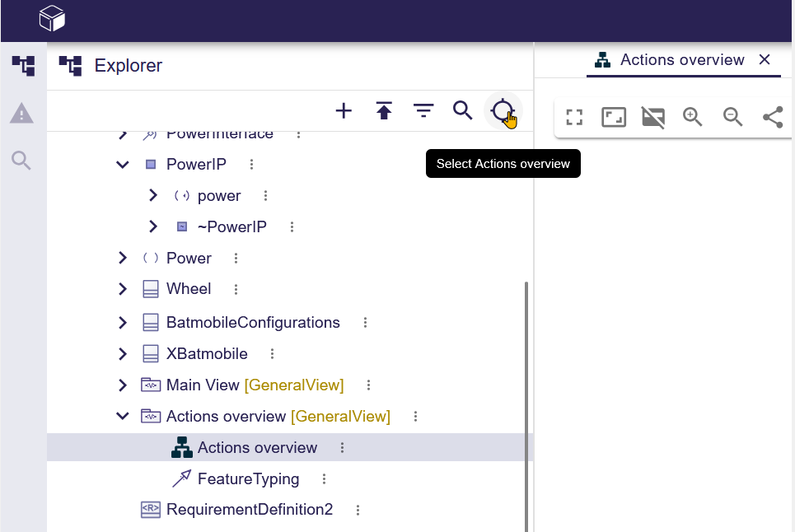Toggle the hide image/icons diagram button
The width and height of the screenshot is (795, 532).
click(653, 117)
